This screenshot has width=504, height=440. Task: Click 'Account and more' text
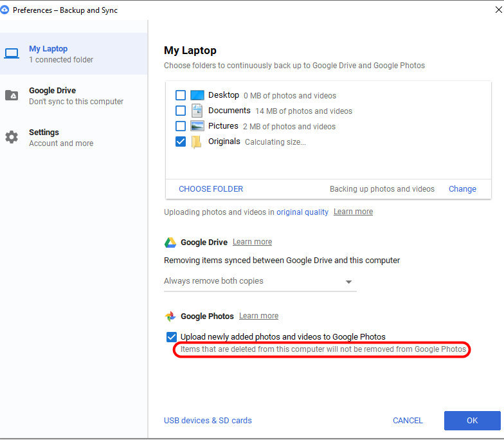61,143
